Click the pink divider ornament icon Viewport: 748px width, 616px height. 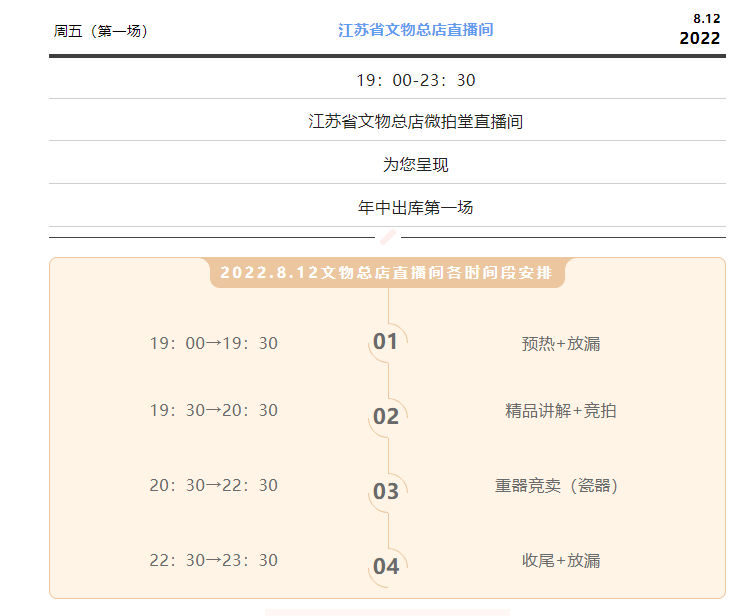pyautogui.click(x=388, y=237)
